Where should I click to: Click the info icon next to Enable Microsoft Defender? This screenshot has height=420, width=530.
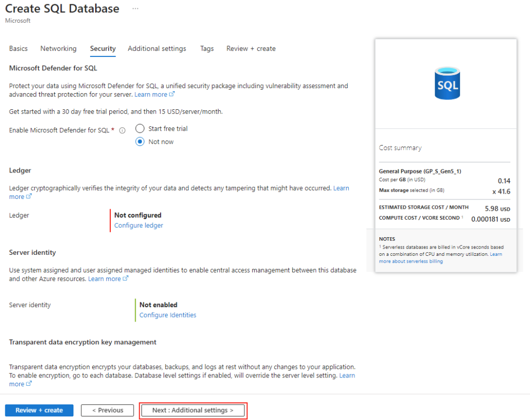click(122, 131)
